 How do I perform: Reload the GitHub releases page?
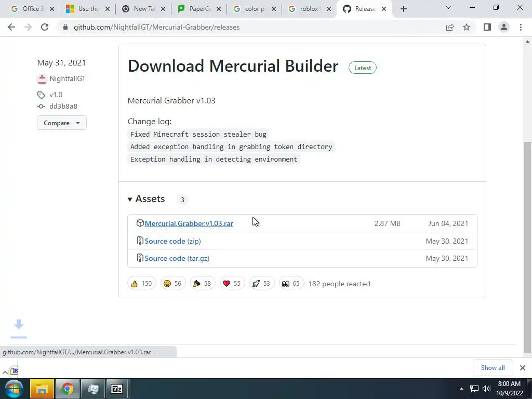45,27
